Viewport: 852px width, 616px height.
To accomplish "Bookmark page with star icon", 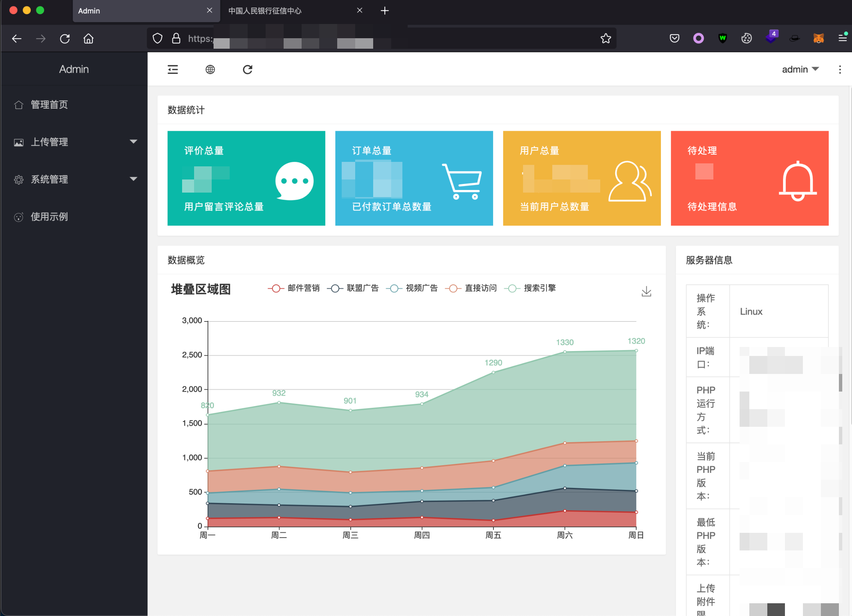I will pyautogui.click(x=605, y=38).
